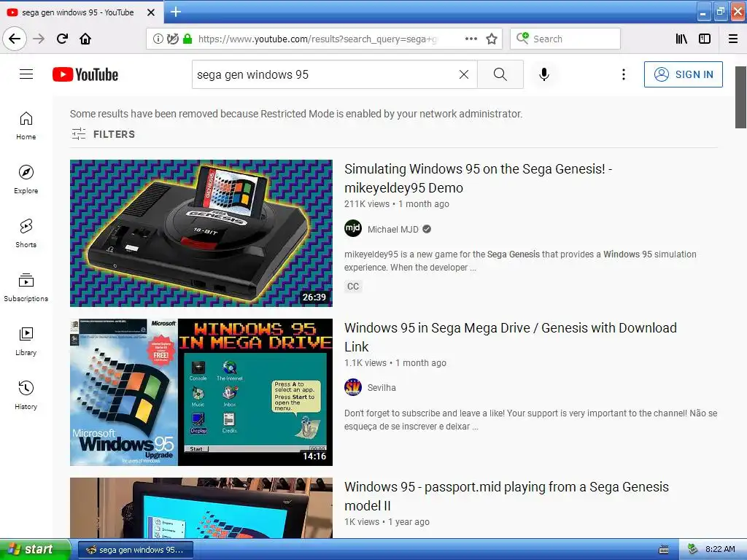The height and width of the screenshot is (560, 747).
Task: Click the Sevilha channel avatar
Action: (353, 387)
